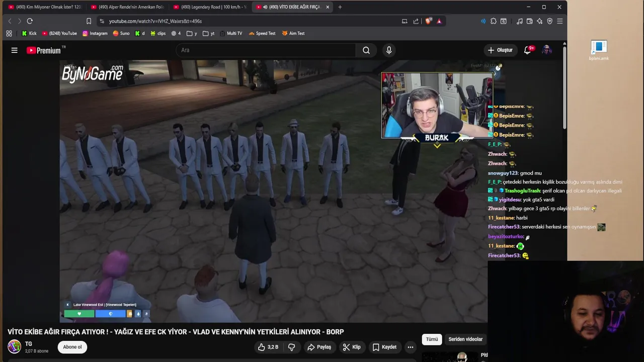Click the YouTube search magnifier button
This screenshot has width=644, height=362.
[x=366, y=50]
